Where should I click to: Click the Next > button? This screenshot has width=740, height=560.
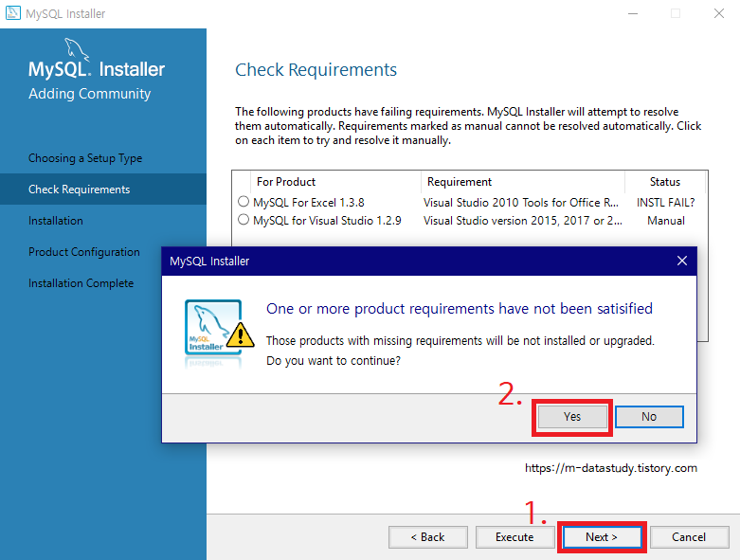click(602, 537)
